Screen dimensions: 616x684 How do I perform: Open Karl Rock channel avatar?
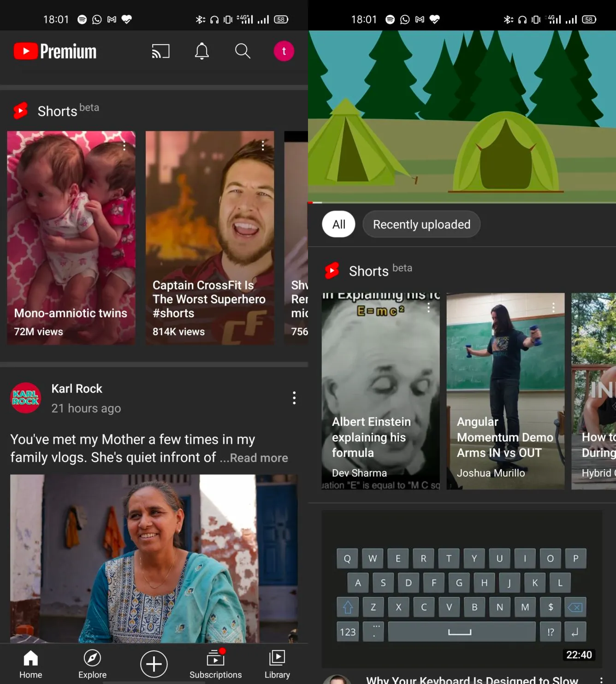[x=26, y=398]
